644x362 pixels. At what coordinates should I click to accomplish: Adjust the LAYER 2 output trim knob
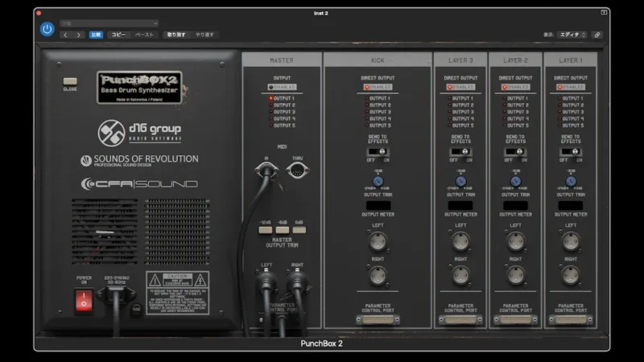pos(515,181)
